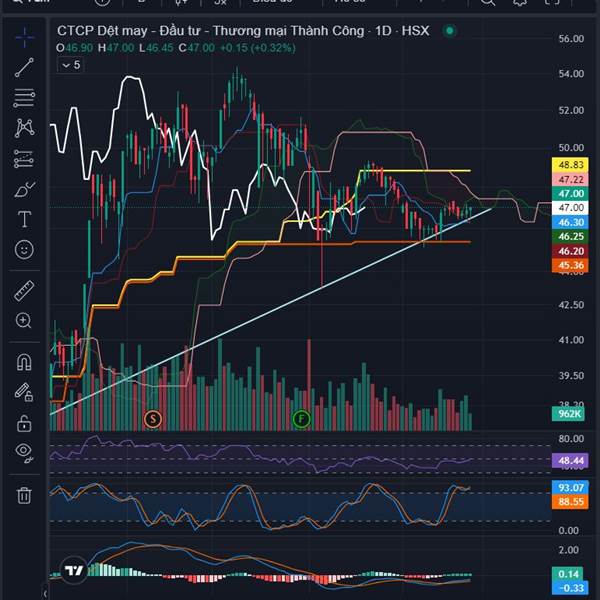Viewport: 600px width, 600px height.
Task: Open the chart patterns tool
Action: [24, 128]
